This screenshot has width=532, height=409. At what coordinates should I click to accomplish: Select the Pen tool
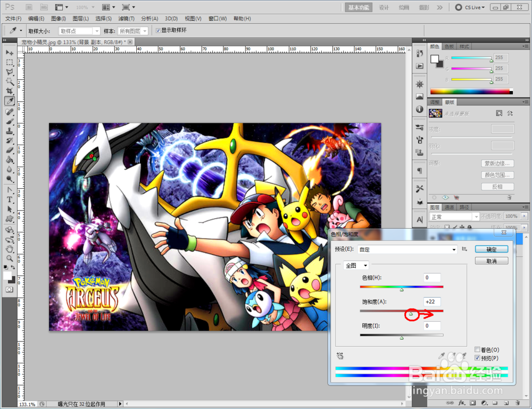coord(10,190)
